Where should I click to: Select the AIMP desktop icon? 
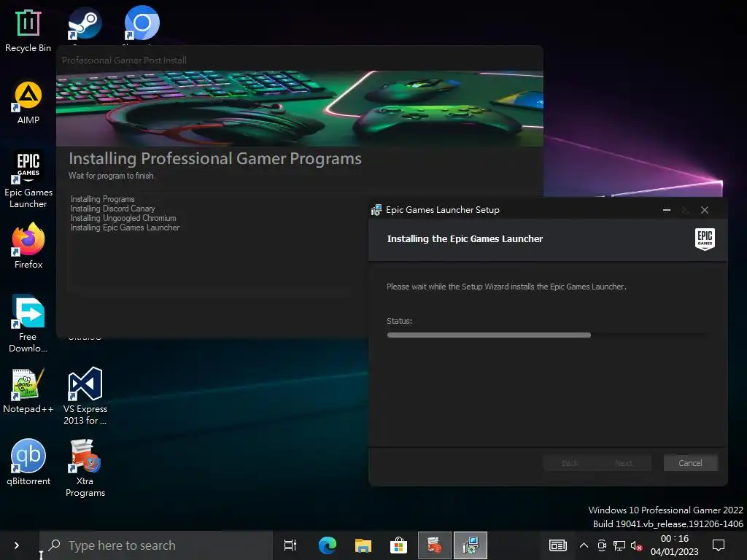(x=28, y=103)
